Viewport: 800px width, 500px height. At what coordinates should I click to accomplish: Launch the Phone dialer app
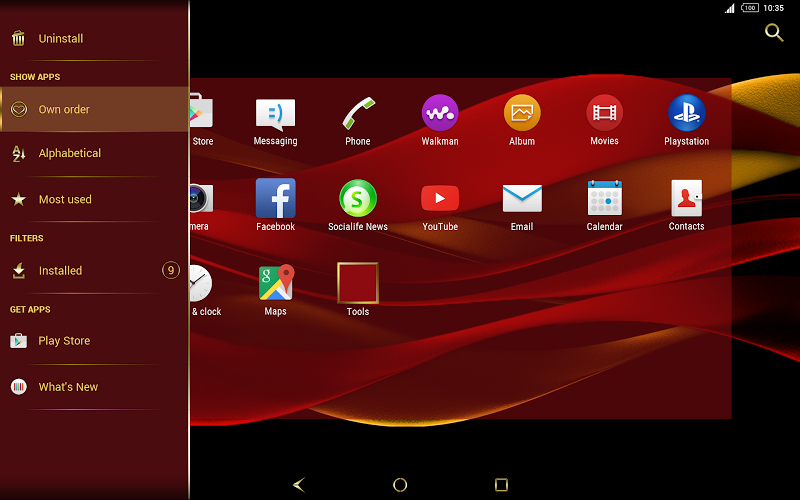tap(358, 121)
